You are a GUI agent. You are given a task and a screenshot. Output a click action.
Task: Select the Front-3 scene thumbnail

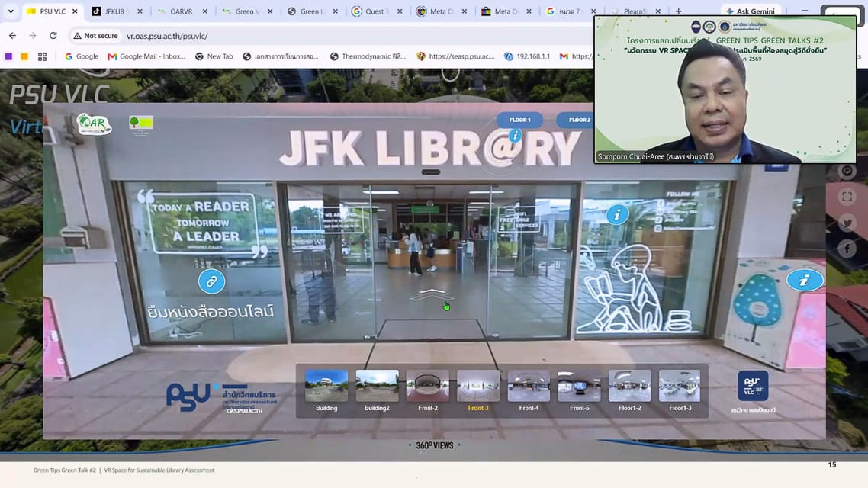(478, 390)
